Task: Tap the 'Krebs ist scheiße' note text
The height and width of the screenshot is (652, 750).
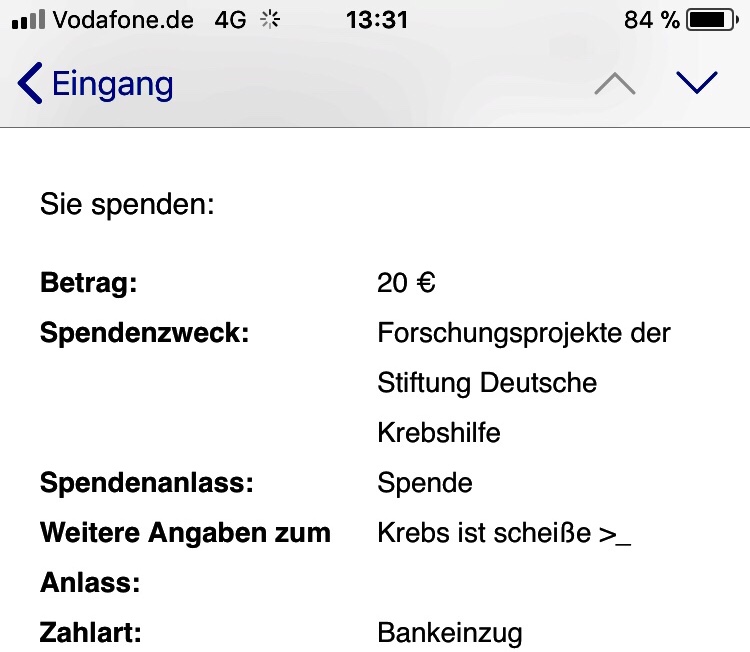Action: [x=484, y=532]
